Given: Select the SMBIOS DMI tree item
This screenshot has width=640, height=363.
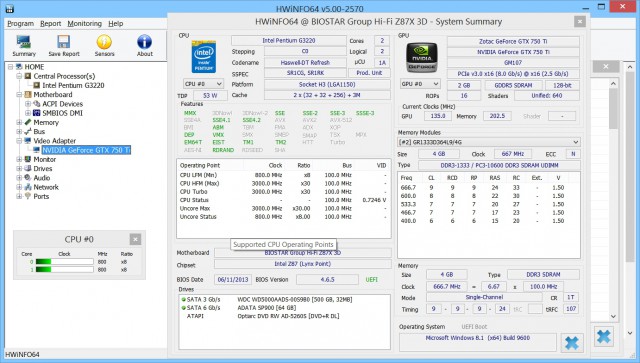Looking at the screenshot, I should (x=62, y=113).
